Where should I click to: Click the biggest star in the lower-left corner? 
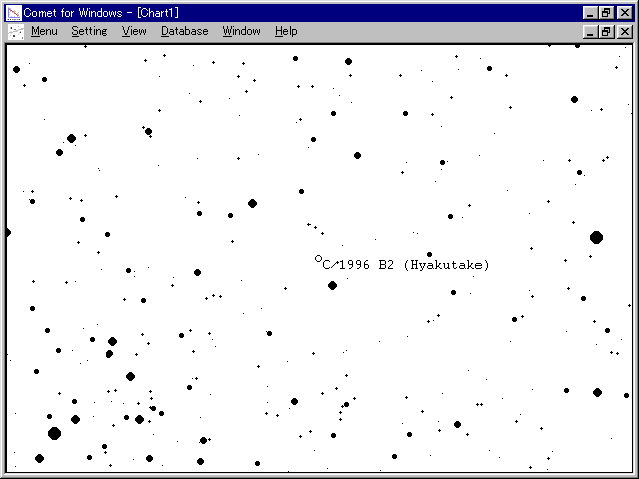coord(54,433)
